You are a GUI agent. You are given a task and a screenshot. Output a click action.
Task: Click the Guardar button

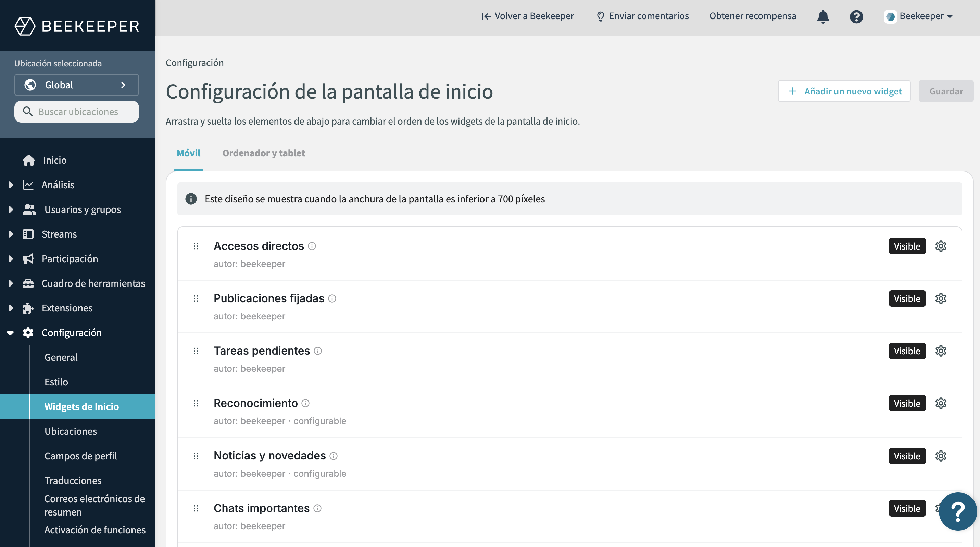pos(946,91)
